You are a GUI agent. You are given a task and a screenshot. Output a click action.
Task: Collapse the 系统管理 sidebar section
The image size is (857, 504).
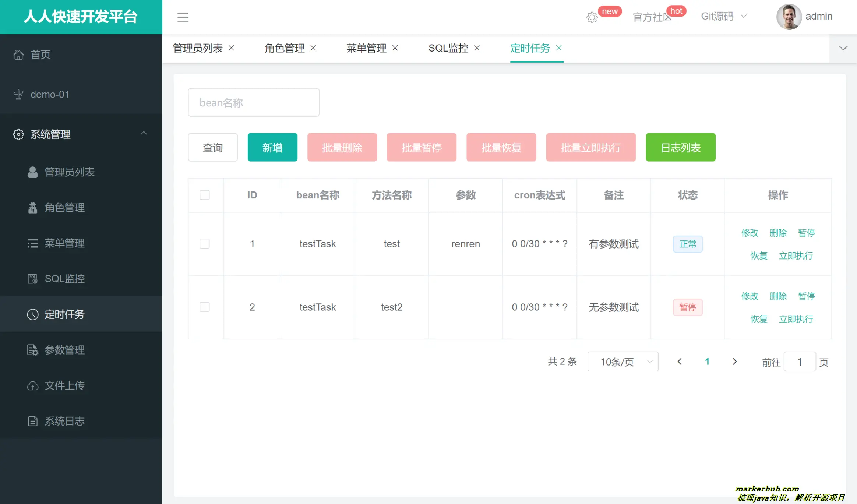pyautogui.click(x=144, y=133)
